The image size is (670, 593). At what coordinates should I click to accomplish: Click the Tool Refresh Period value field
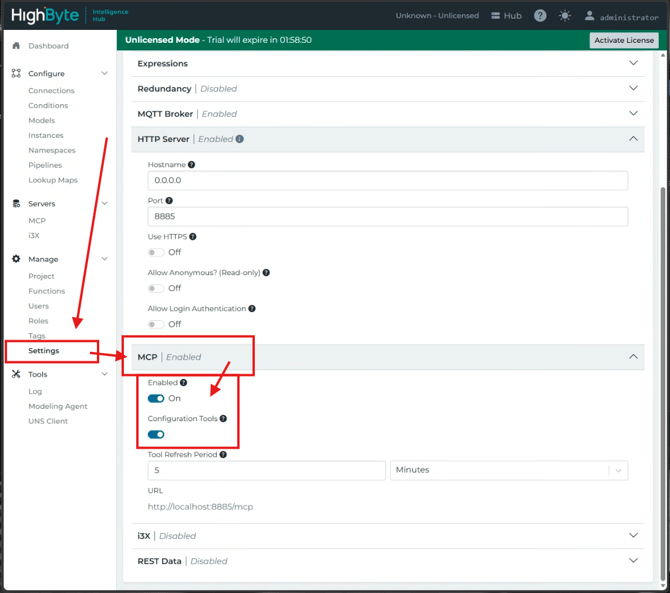(267, 470)
